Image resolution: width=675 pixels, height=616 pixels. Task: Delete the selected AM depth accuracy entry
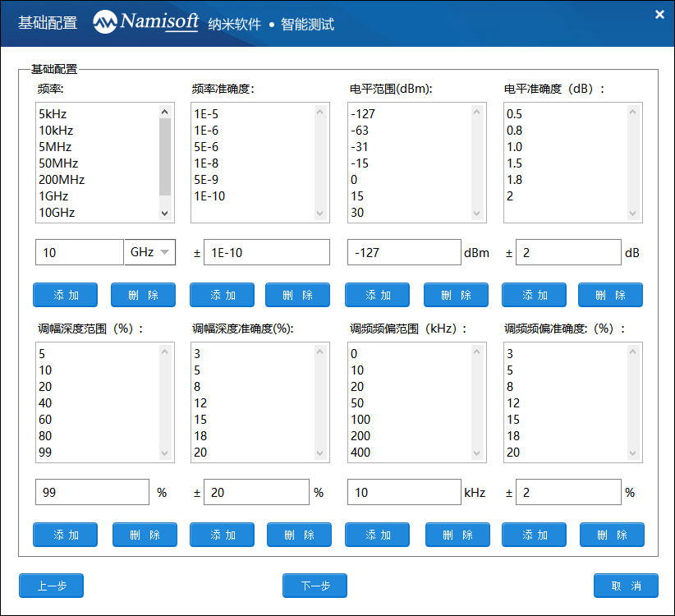[x=299, y=535]
